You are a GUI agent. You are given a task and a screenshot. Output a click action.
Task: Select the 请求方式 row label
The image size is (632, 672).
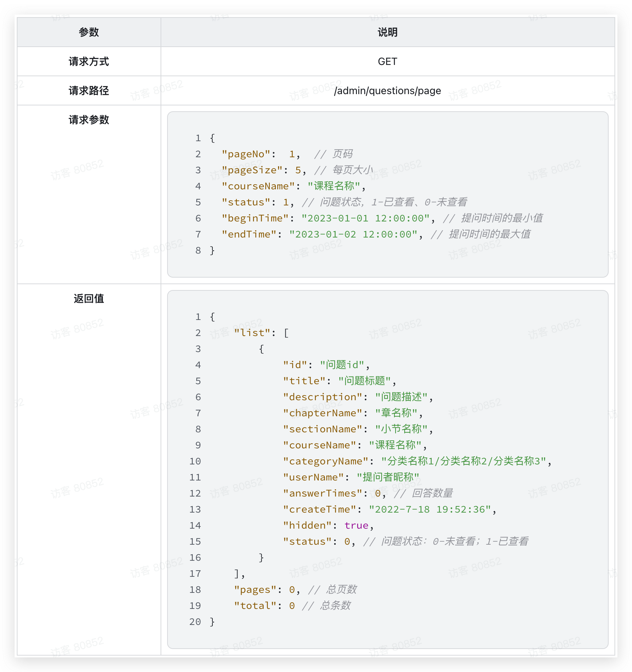(89, 61)
